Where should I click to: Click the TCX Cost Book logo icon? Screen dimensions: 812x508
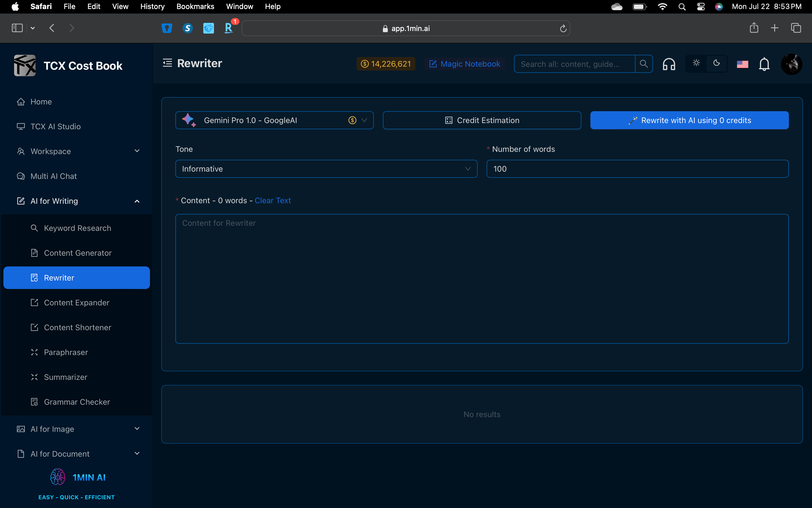25,65
